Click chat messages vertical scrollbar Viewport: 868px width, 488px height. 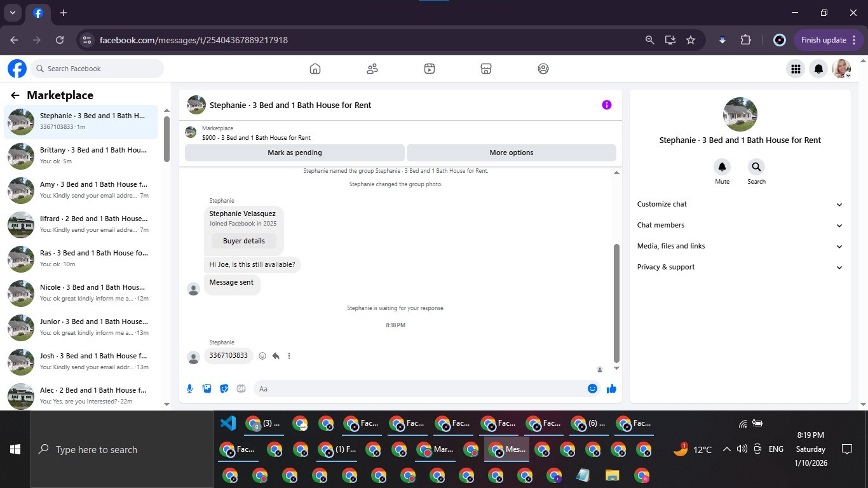[616, 302]
